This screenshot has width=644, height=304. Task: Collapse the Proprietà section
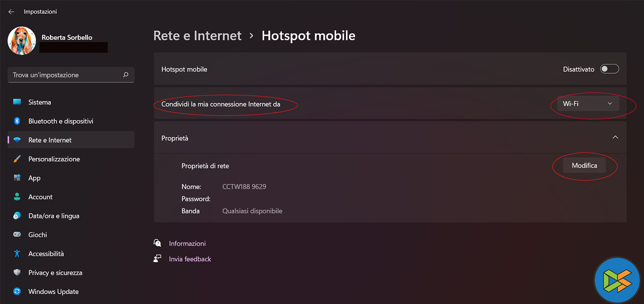615,137
